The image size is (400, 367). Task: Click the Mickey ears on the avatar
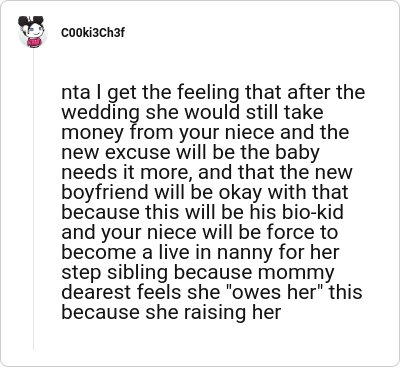(x=31, y=21)
